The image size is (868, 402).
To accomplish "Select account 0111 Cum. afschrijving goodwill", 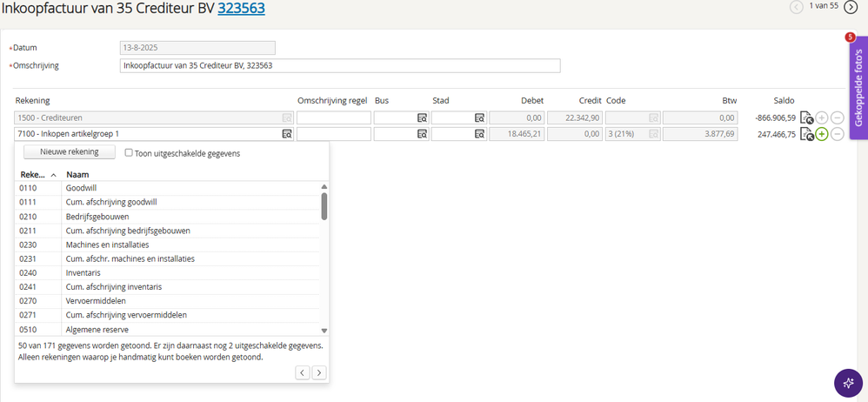I will point(167,202).
